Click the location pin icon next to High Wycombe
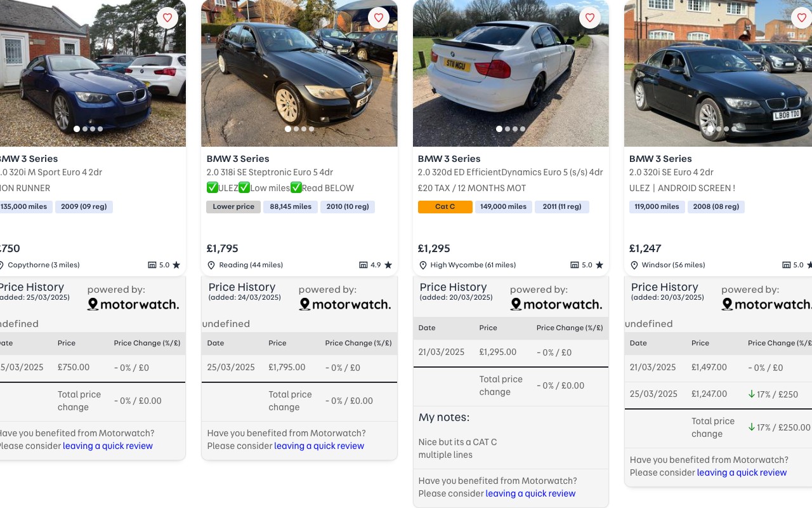Image resolution: width=812 pixels, height=508 pixels. [x=423, y=265]
